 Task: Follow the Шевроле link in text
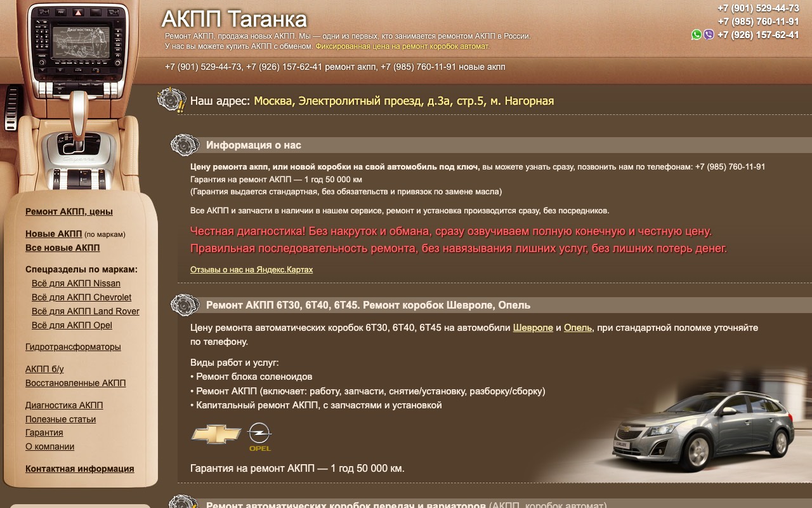coord(533,328)
